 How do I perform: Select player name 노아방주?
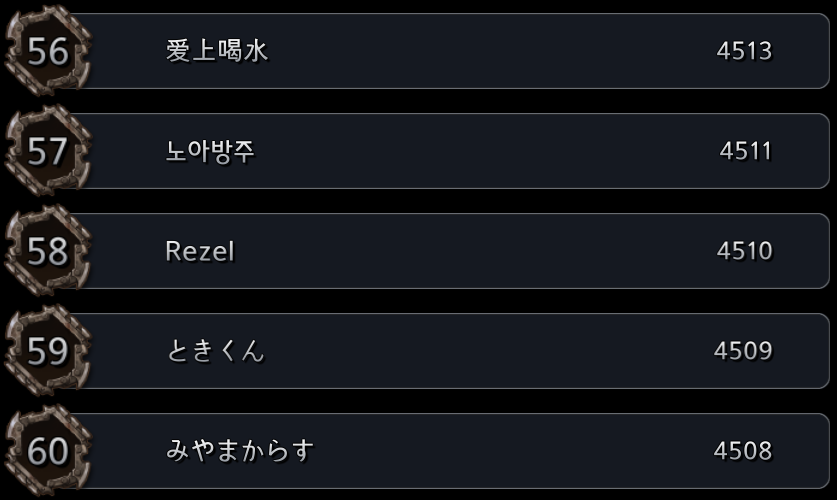(x=210, y=151)
